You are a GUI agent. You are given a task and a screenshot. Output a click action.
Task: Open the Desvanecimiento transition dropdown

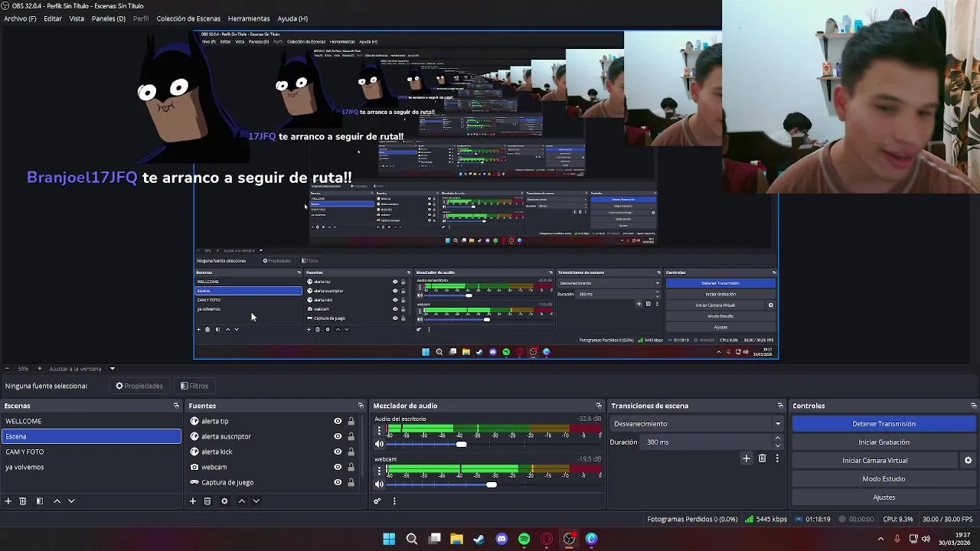[x=697, y=424]
